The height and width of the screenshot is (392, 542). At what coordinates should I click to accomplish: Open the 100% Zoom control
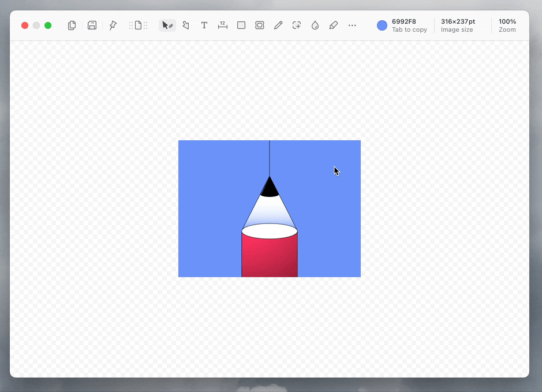pyautogui.click(x=507, y=25)
